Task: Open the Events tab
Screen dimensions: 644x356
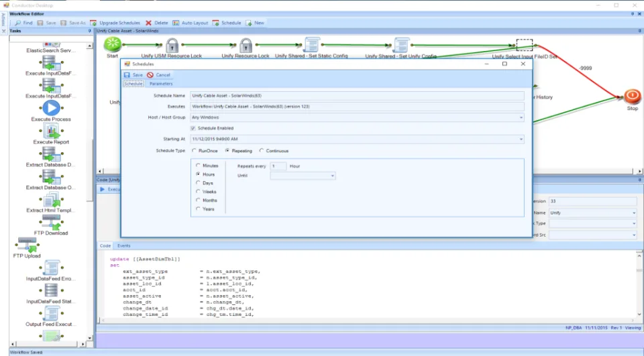Action: [123, 245]
